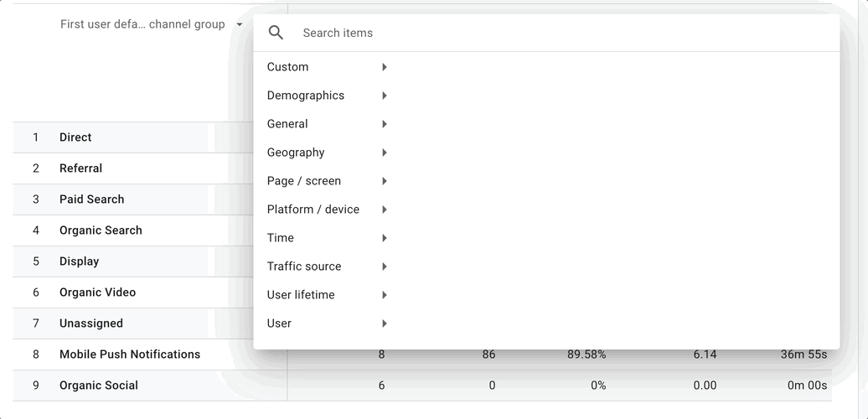
Task: Click the search magnifier icon
Action: click(x=276, y=33)
